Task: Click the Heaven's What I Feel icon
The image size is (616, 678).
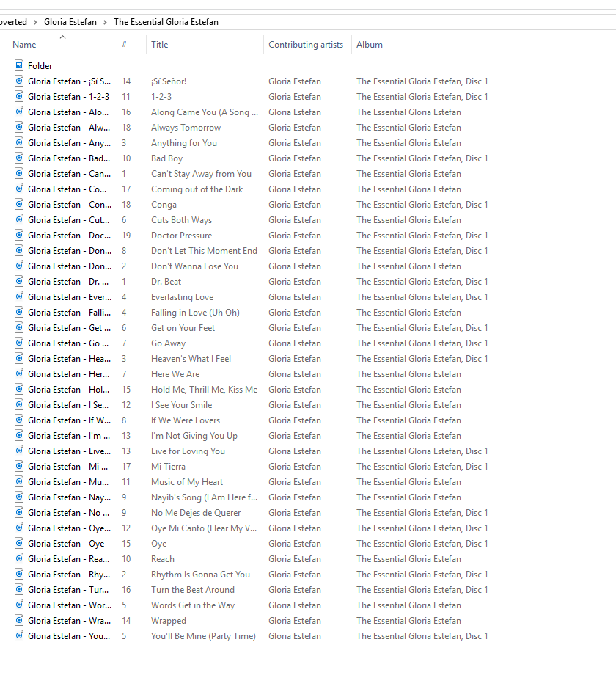Action: click(x=19, y=359)
